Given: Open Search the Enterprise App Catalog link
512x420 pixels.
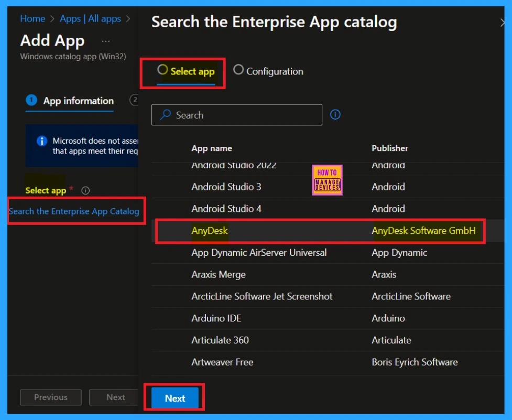Looking at the screenshot, I should [74, 211].
